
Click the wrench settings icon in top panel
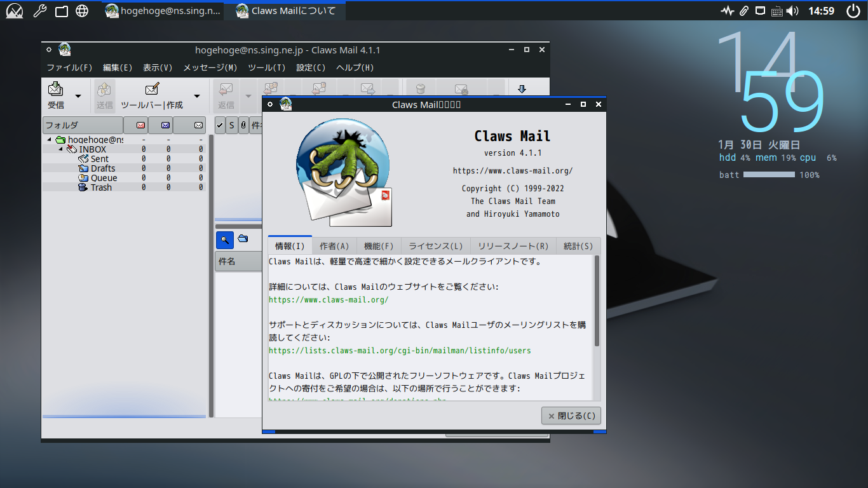coord(39,10)
